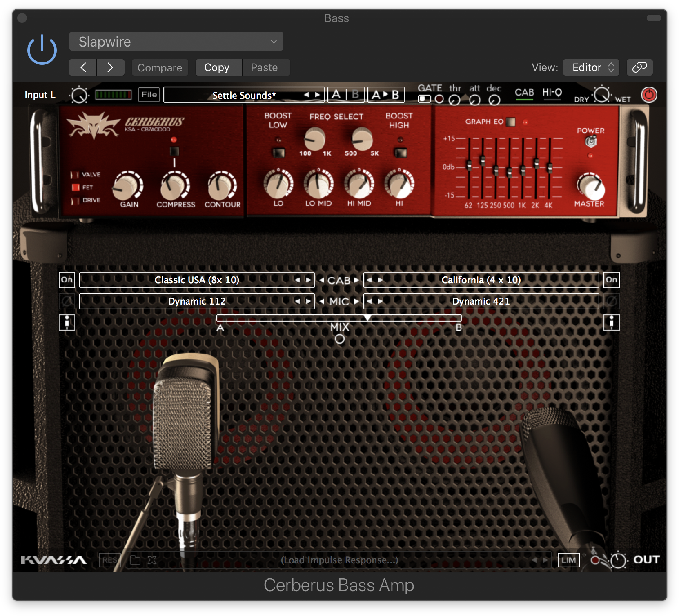This screenshot has width=679, height=616.
Task: Click the 4K graphic EQ slider
Action: tap(550, 168)
